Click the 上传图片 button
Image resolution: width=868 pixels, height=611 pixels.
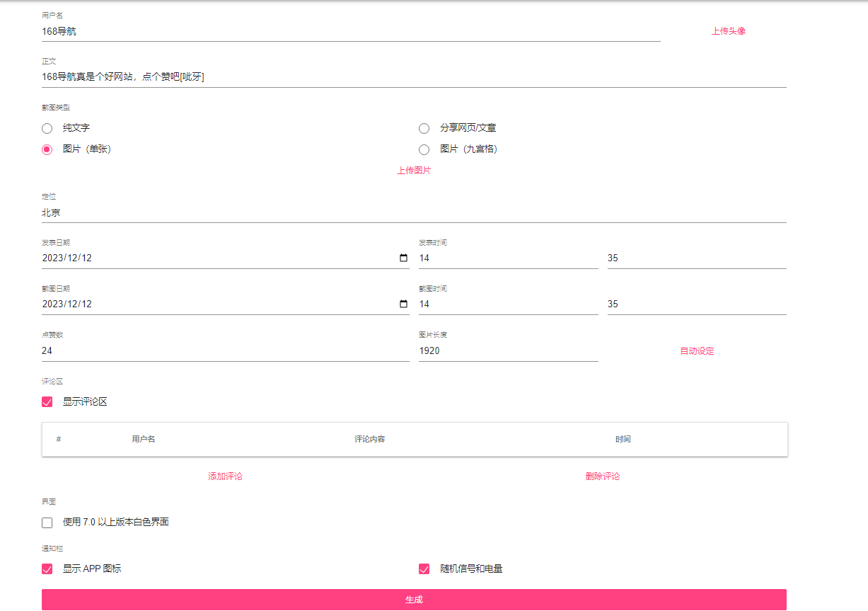pyautogui.click(x=414, y=171)
